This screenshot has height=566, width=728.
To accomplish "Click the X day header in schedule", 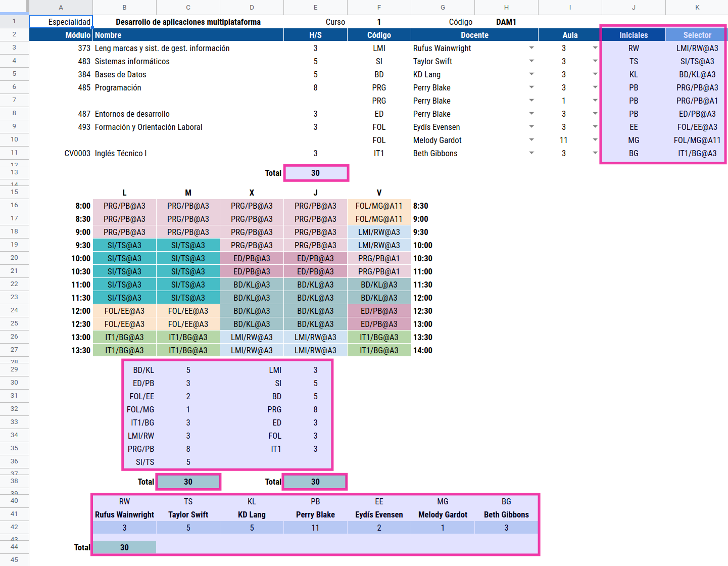I will (x=252, y=193).
